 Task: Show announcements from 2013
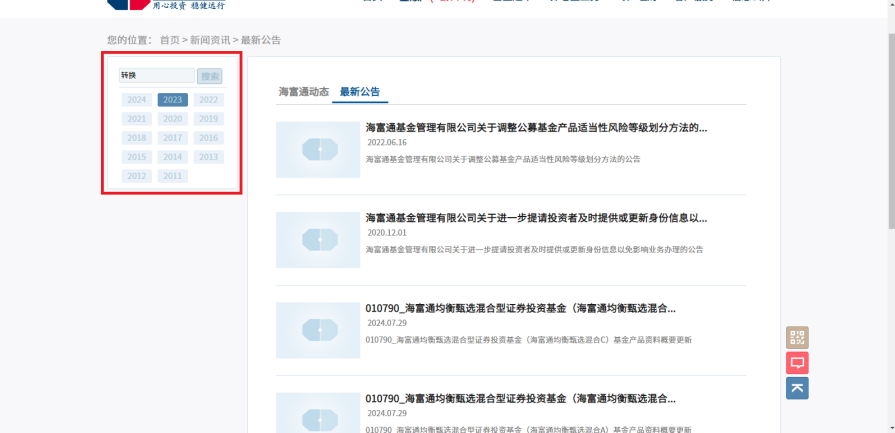coord(208,157)
